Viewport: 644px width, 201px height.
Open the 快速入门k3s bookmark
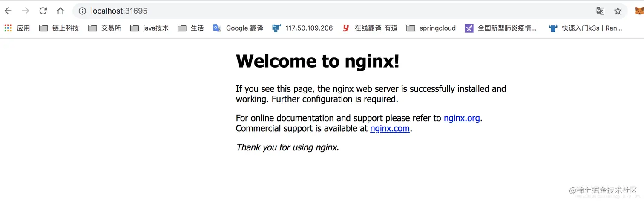(585, 28)
